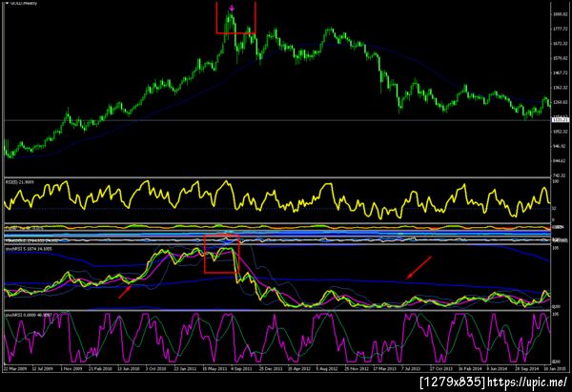
Task: Click the 1 Nov 2009 date label
Action: coord(71,369)
